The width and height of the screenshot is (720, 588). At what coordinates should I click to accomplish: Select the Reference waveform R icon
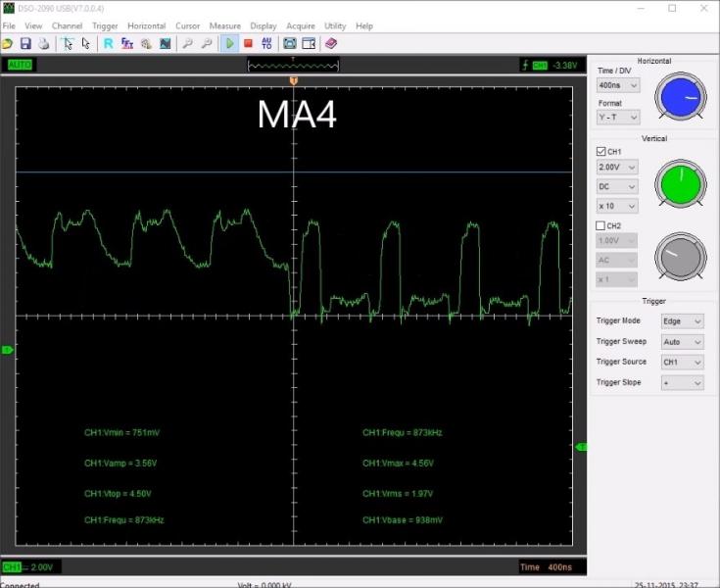[109, 44]
